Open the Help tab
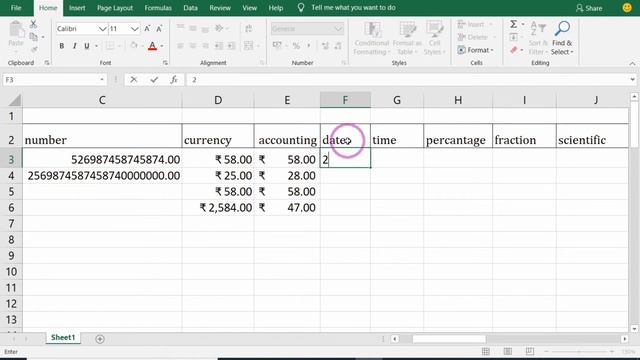640x360 pixels. coord(276,8)
